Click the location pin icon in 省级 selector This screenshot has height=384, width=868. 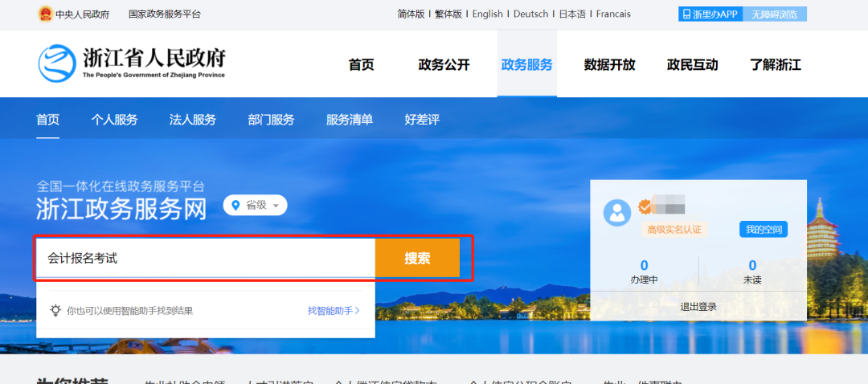235,206
